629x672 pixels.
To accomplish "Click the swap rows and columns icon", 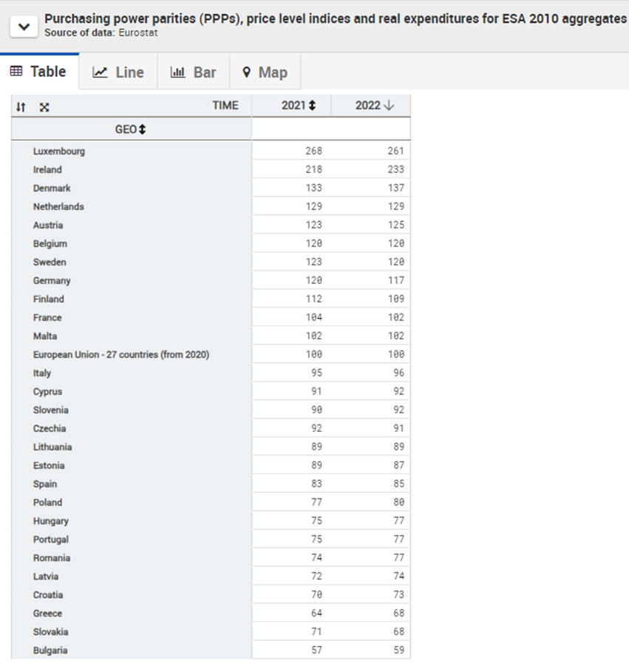I will point(21,107).
